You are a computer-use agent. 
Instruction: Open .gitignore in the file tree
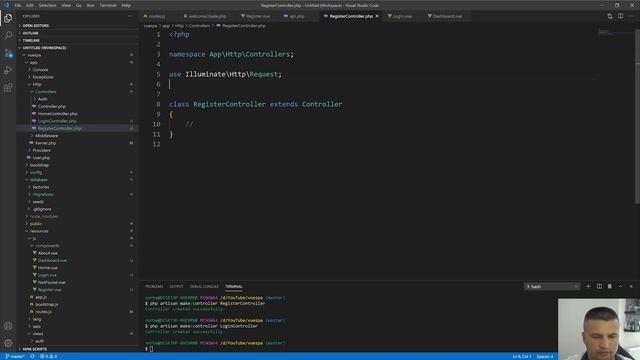click(42, 209)
